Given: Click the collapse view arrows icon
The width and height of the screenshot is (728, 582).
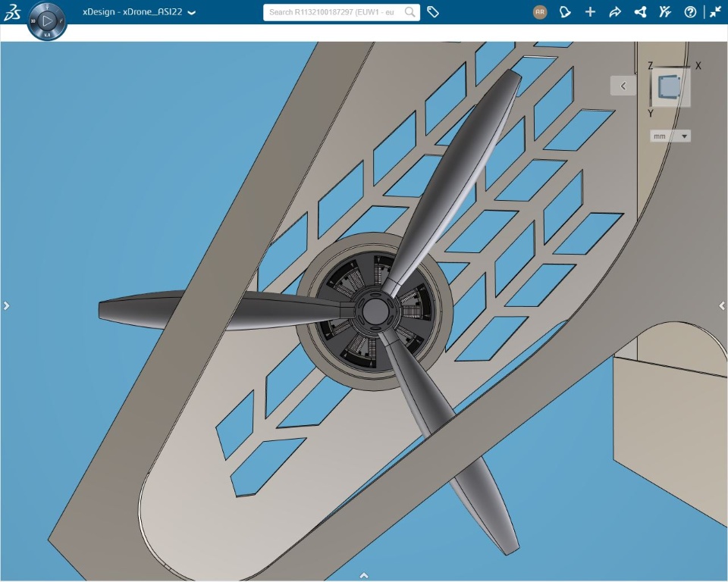Looking at the screenshot, I should [715, 12].
